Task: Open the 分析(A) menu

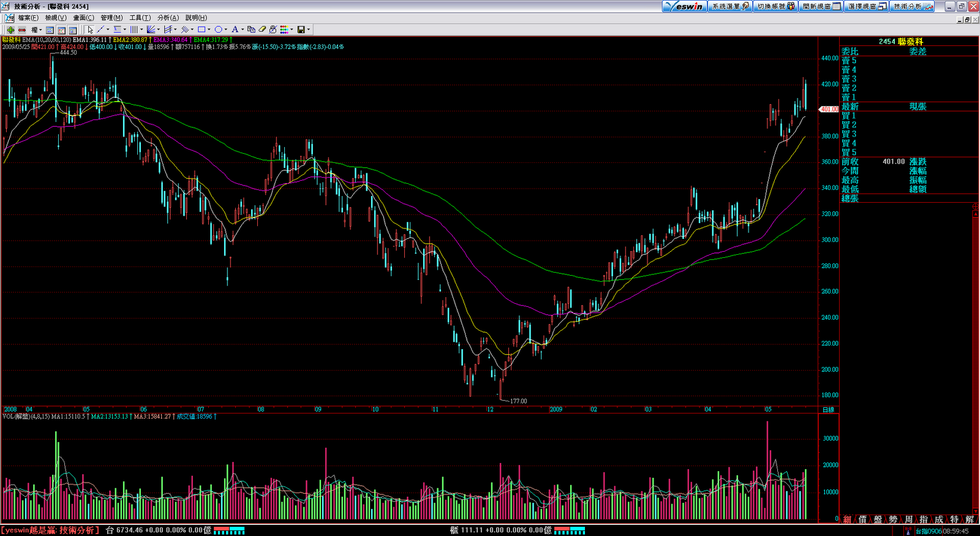Action: point(168,18)
